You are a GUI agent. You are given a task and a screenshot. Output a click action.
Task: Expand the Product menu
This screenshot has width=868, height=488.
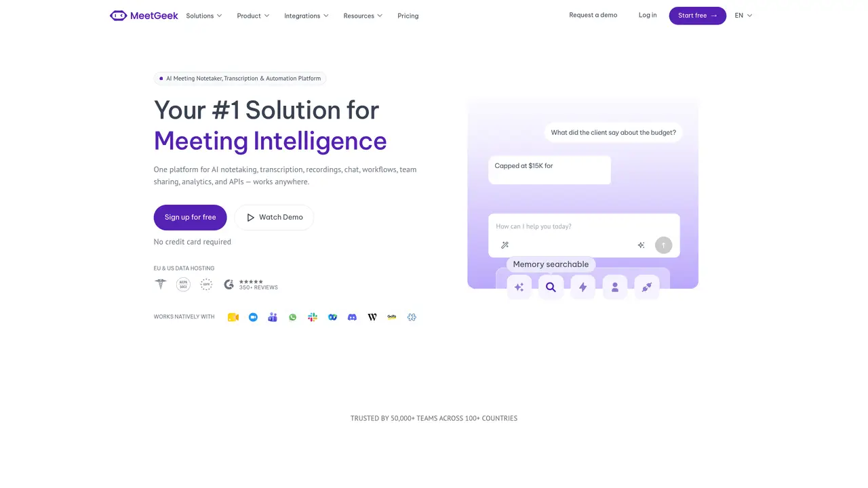(x=253, y=16)
